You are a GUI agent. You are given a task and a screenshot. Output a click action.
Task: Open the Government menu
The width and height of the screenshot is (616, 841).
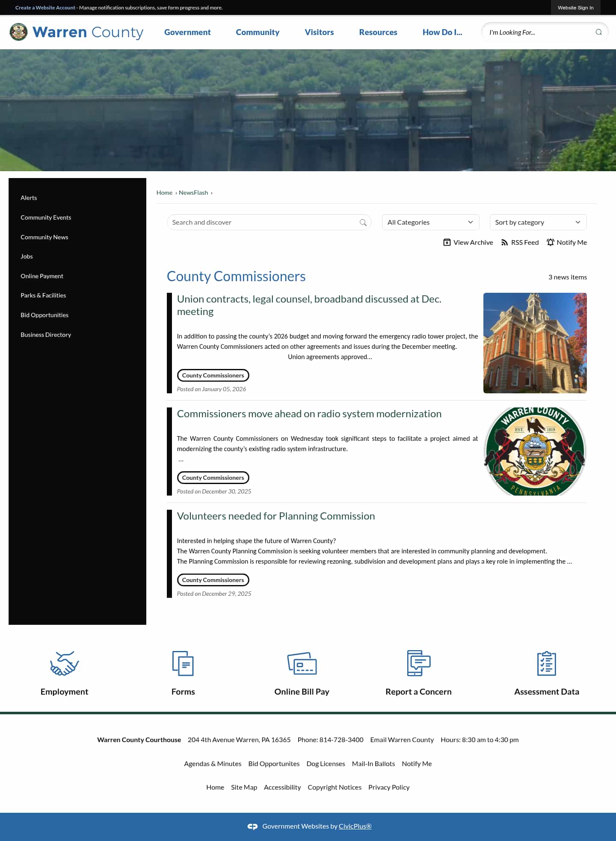tap(187, 32)
